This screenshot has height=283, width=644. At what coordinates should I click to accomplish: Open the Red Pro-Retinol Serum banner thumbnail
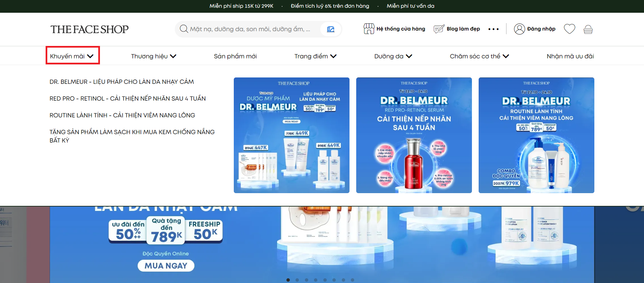pos(414,135)
